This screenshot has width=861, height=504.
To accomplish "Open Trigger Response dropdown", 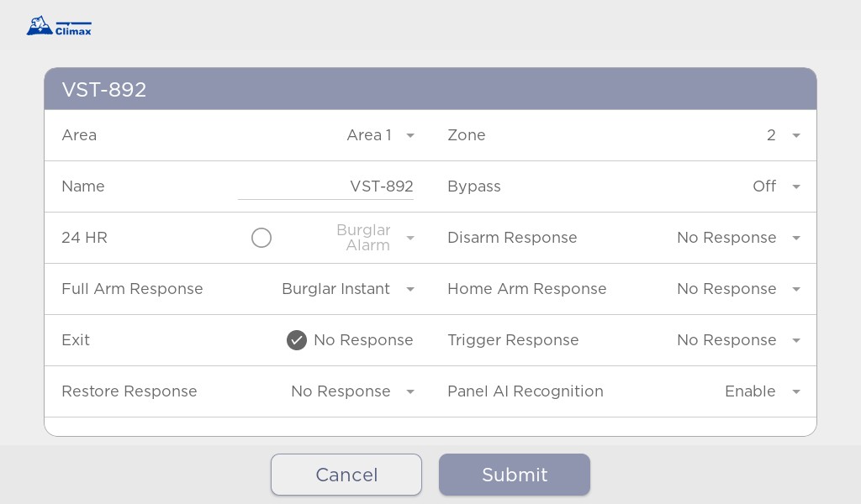I will (x=738, y=340).
